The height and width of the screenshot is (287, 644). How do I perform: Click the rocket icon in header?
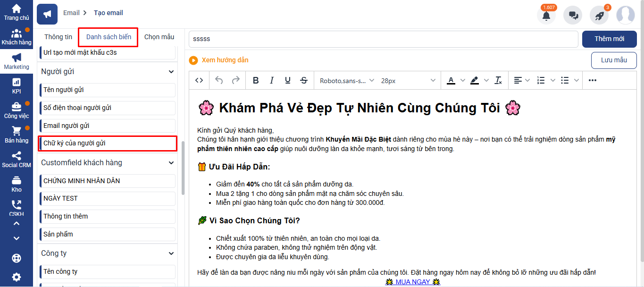599,15
